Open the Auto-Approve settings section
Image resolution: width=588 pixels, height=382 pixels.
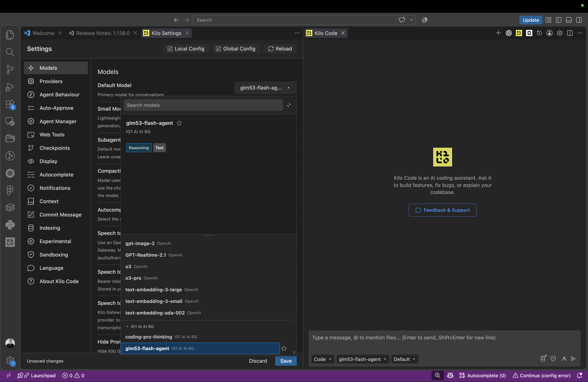[56, 108]
